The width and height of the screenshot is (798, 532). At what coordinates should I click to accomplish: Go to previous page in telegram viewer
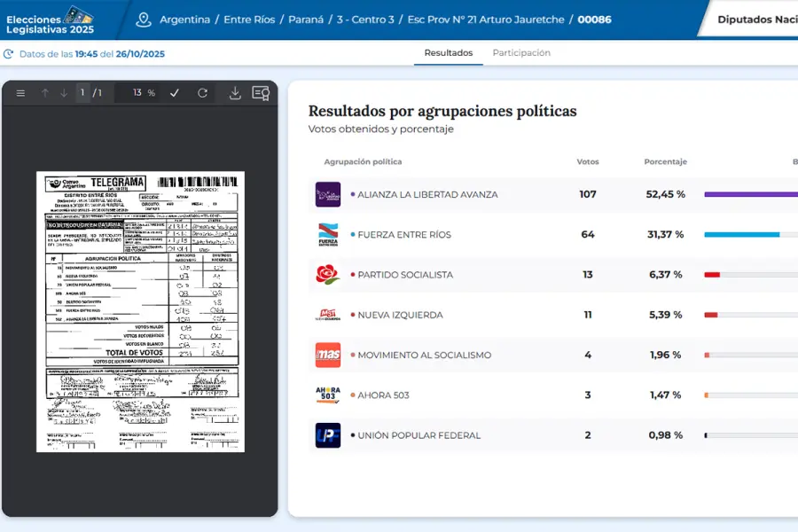click(44, 93)
